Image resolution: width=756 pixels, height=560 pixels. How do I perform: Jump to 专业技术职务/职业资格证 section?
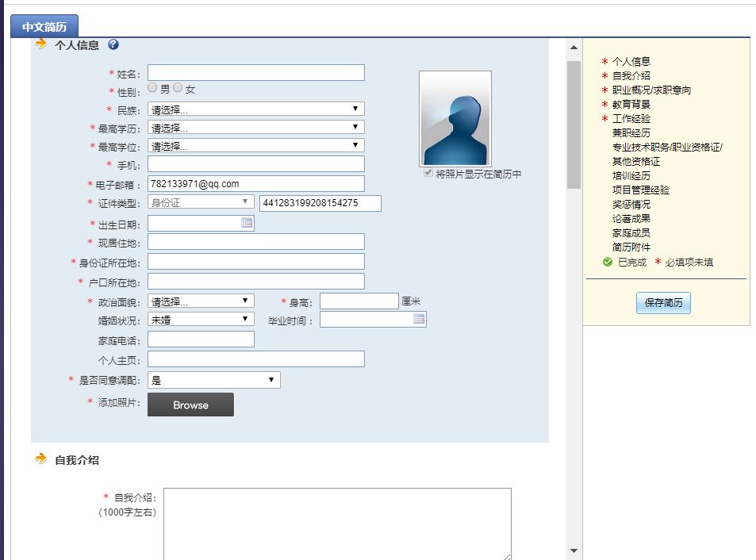(667, 147)
